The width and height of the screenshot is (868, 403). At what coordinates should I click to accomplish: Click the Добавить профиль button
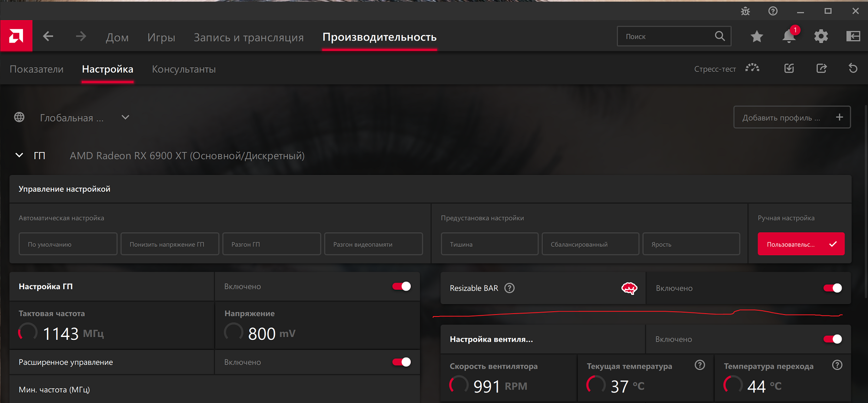click(x=792, y=117)
